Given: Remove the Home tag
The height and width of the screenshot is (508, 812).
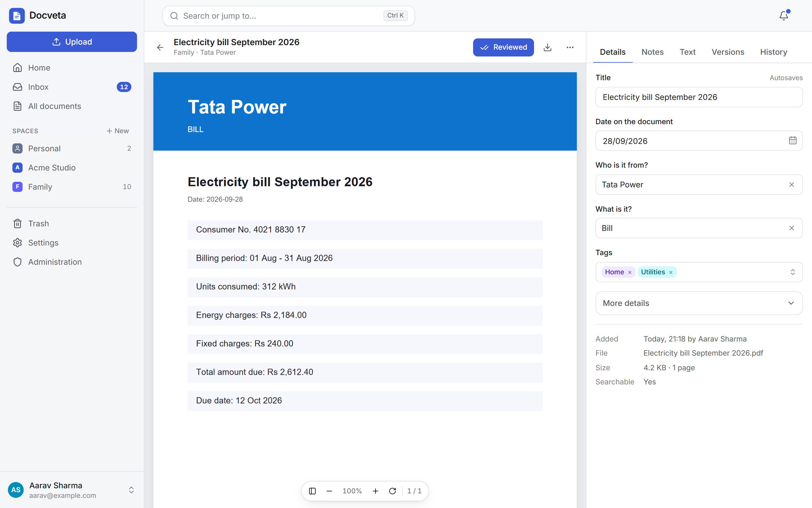Looking at the screenshot, I should 630,272.
